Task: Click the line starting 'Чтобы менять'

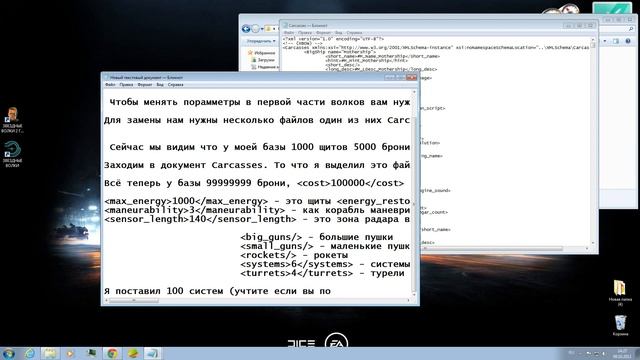Action: 260,102
